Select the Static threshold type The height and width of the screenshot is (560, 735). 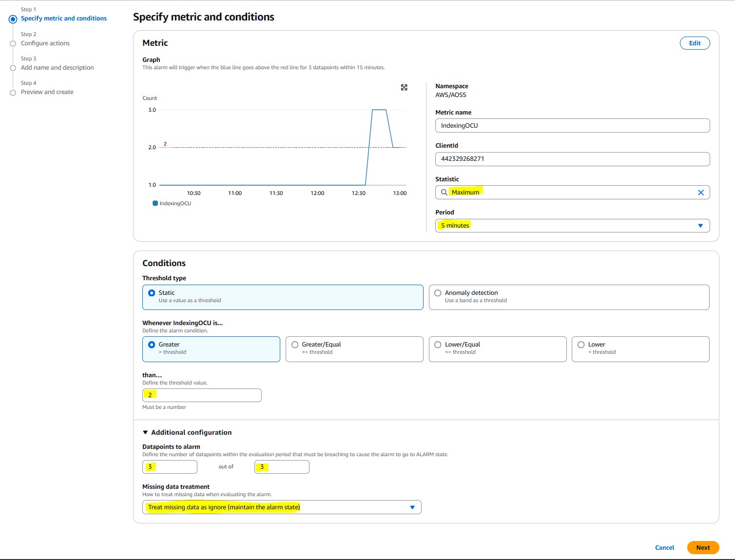(x=152, y=293)
